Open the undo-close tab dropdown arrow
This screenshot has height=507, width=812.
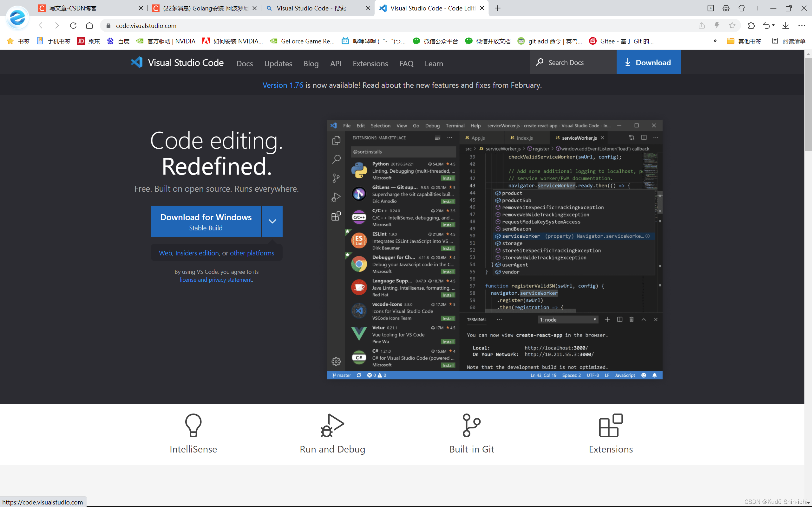tap(773, 25)
